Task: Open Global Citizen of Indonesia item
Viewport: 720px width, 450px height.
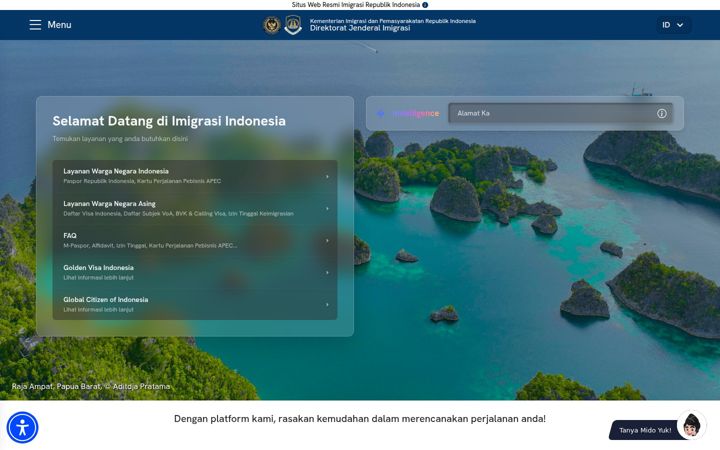Action: pos(195,304)
